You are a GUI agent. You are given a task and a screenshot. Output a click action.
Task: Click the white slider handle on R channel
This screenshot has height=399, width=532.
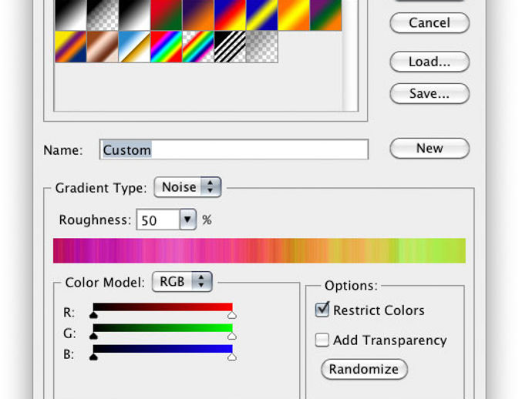232,315
